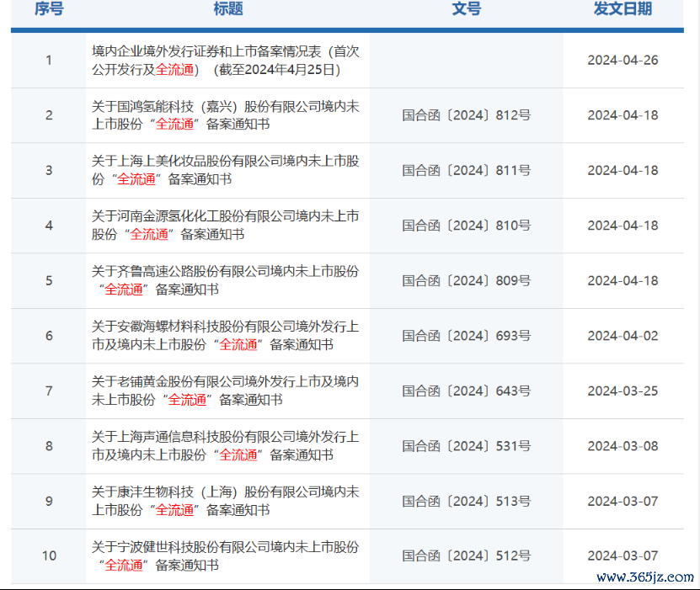
Task: Open the 上海上美化妆品 备案通知书 link
Action: pyautogui.click(x=226, y=170)
